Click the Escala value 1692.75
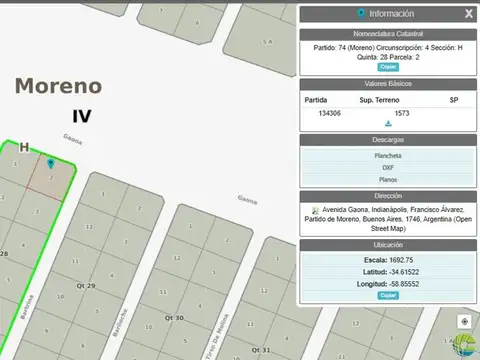 (401, 260)
